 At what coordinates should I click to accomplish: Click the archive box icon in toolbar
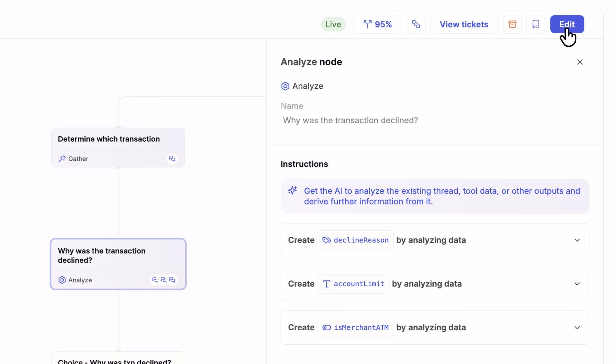pos(512,24)
